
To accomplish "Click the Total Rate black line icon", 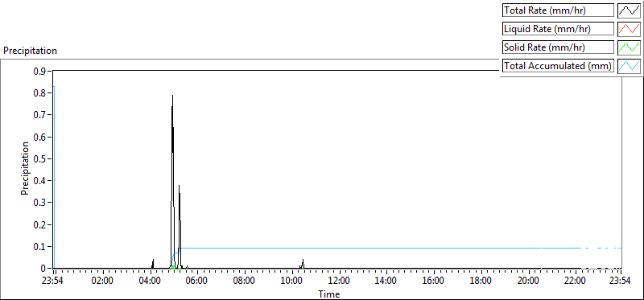I will point(630,10).
